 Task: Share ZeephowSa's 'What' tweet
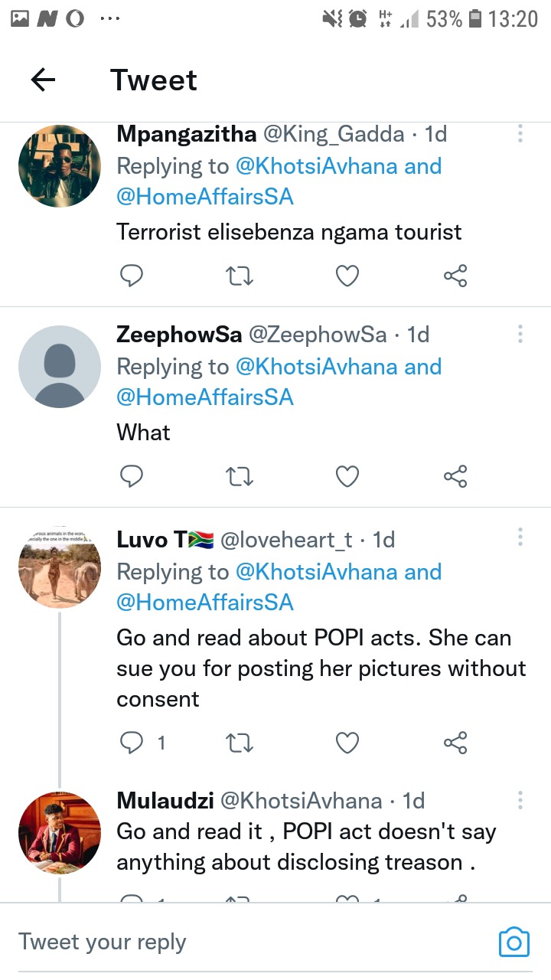tap(455, 477)
